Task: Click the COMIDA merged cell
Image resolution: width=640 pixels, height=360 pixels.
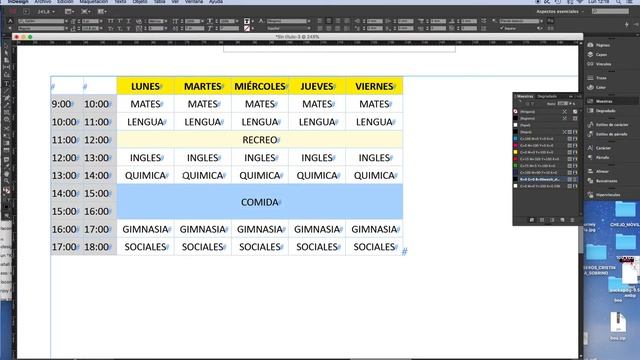Action: pyautogui.click(x=260, y=202)
